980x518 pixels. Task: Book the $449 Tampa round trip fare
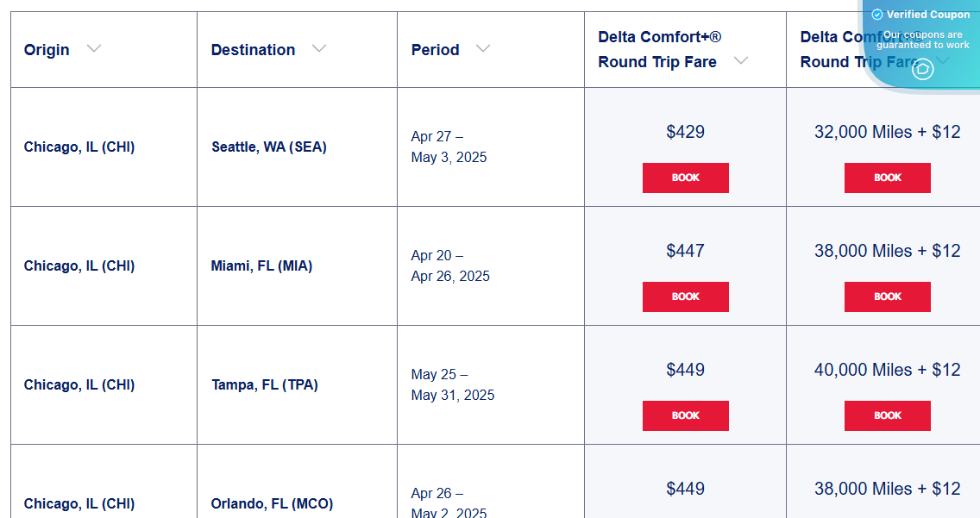(x=685, y=415)
